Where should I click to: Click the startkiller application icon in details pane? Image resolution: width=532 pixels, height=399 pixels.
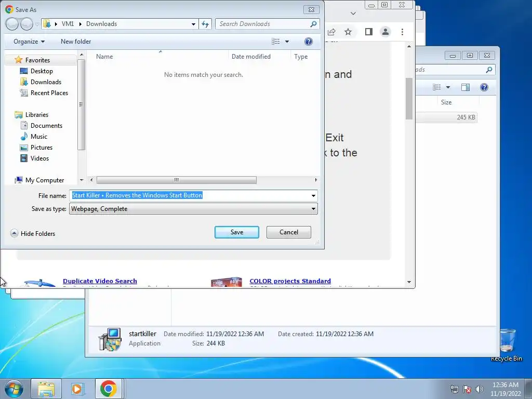tap(110, 339)
